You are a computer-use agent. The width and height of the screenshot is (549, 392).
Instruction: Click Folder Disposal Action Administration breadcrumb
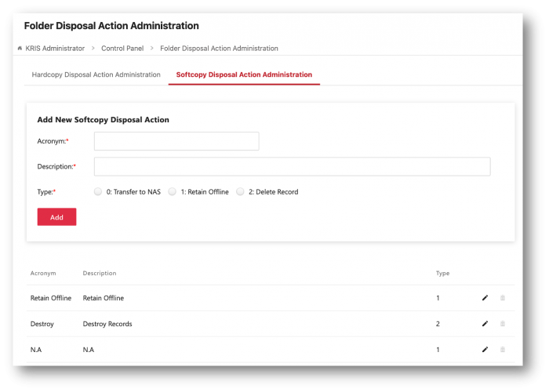tap(219, 49)
